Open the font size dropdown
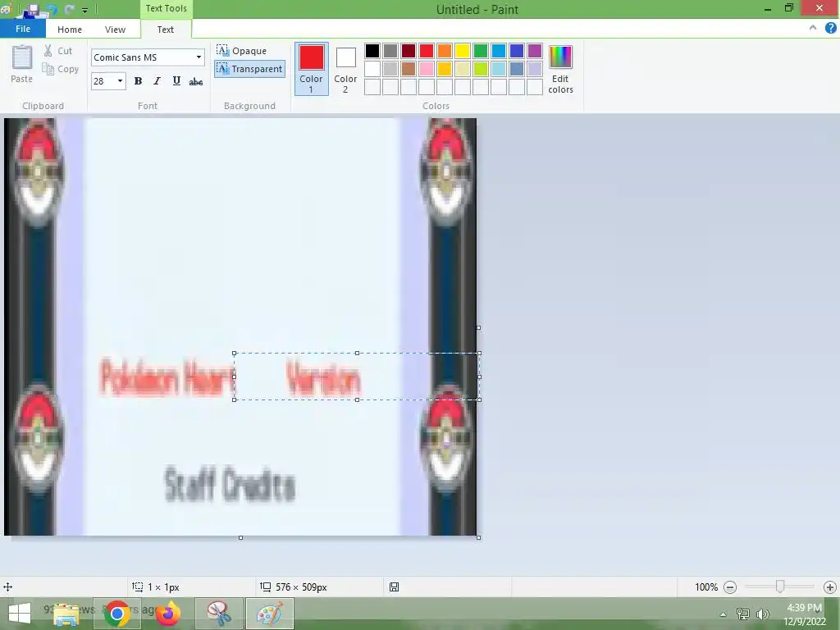840x630 pixels. [120, 81]
